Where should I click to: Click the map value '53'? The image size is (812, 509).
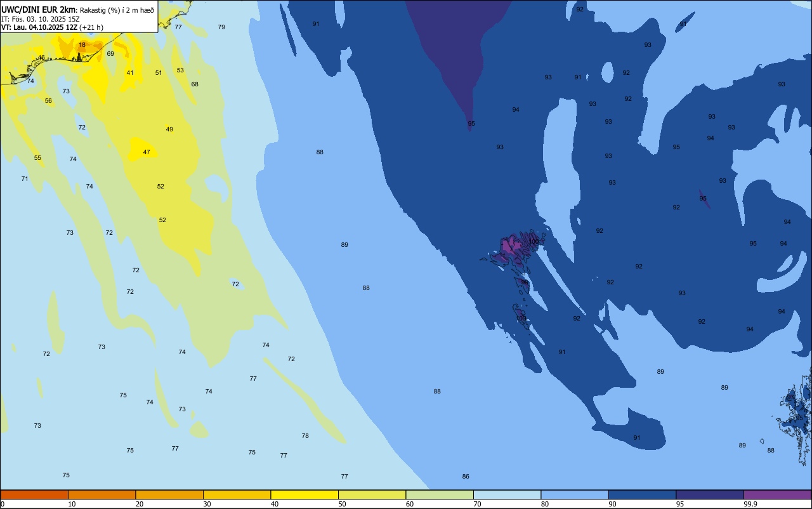[x=180, y=70]
